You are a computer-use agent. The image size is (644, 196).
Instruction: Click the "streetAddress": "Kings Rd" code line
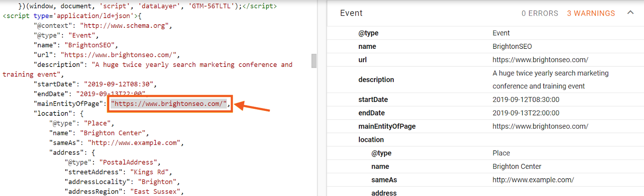tap(118, 172)
